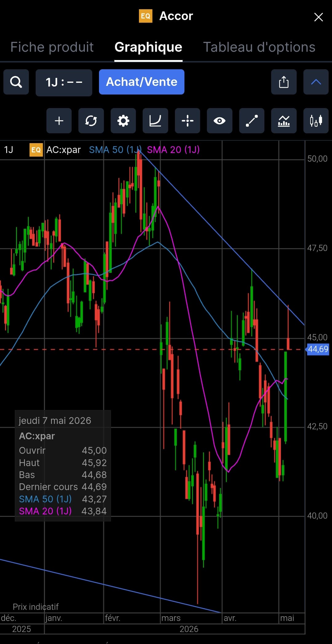Click the Bas 44,68 tooltip row
The width and height of the screenshot is (332, 644).
point(63,475)
